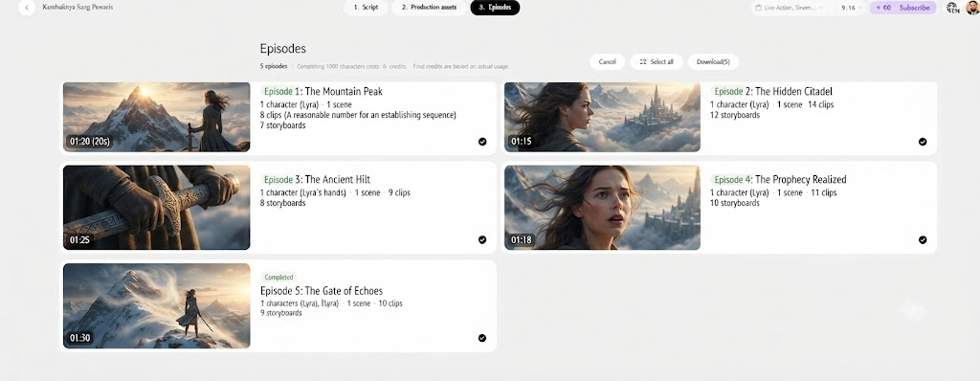This screenshot has width=980, height=381.
Task: Click the credits usage note text
Action: tap(403, 66)
